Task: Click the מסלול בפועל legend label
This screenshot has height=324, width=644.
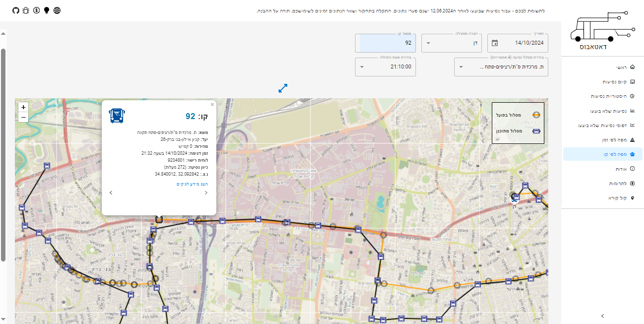Action: [x=508, y=115]
